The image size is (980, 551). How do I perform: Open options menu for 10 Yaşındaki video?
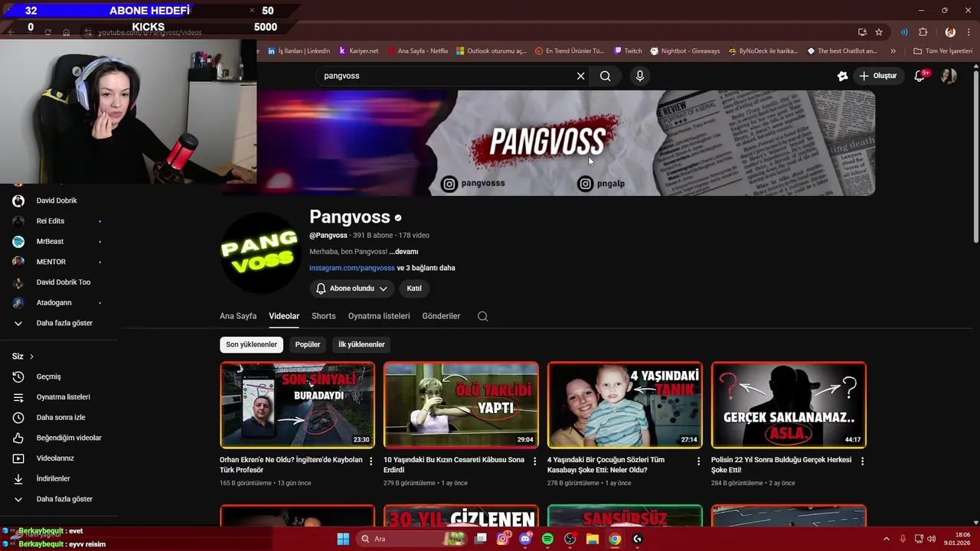click(534, 461)
